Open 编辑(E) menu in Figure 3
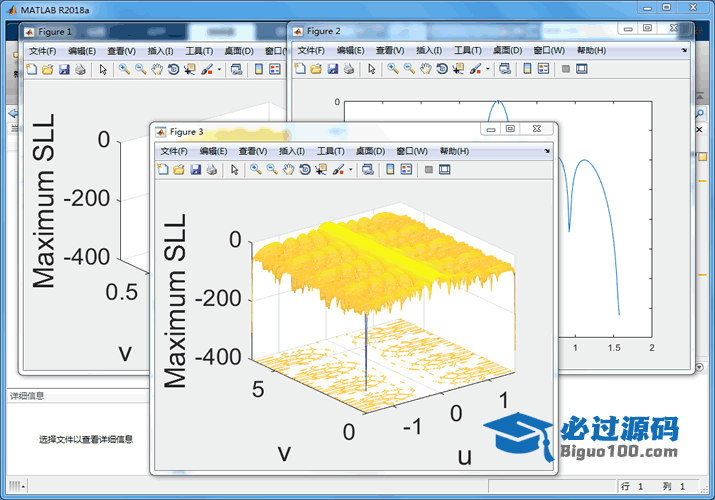Screen dimensions: 715x500 [x=213, y=151]
